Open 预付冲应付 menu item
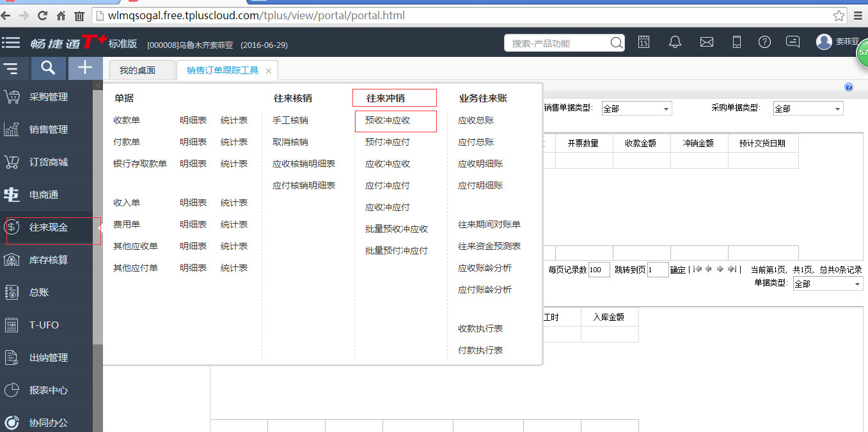 [x=388, y=142]
